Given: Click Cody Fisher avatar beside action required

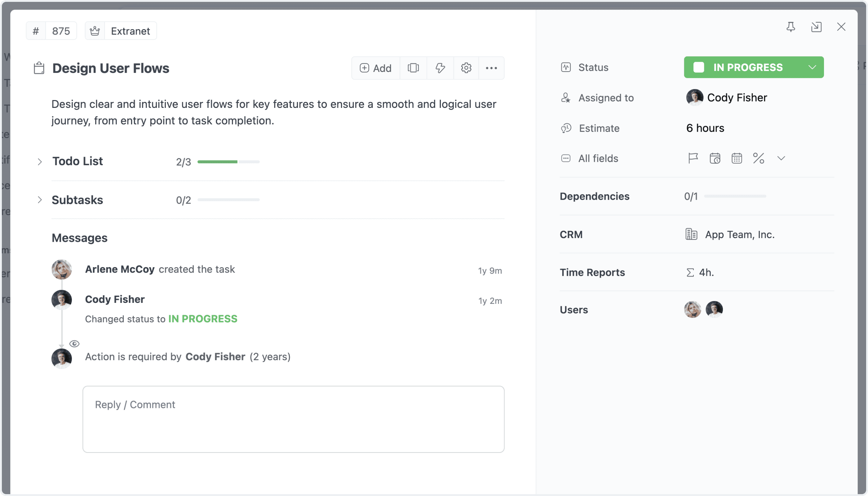Looking at the screenshot, I should tap(61, 358).
